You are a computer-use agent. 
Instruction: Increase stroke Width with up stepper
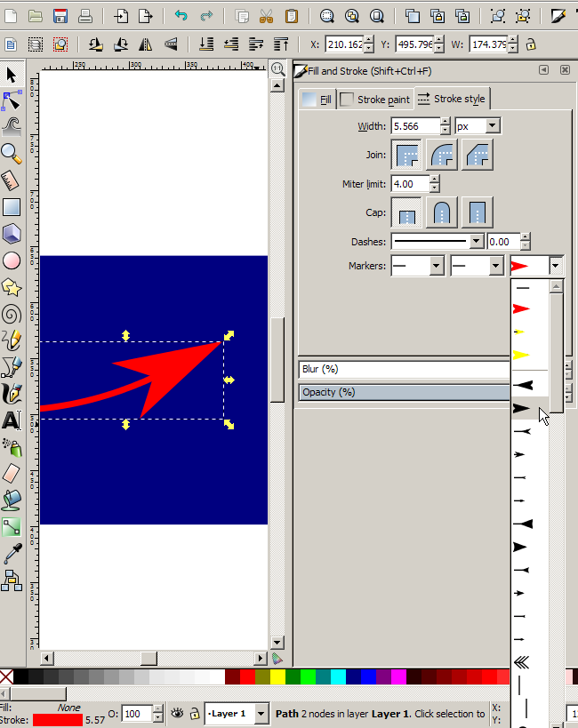pyautogui.click(x=446, y=122)
